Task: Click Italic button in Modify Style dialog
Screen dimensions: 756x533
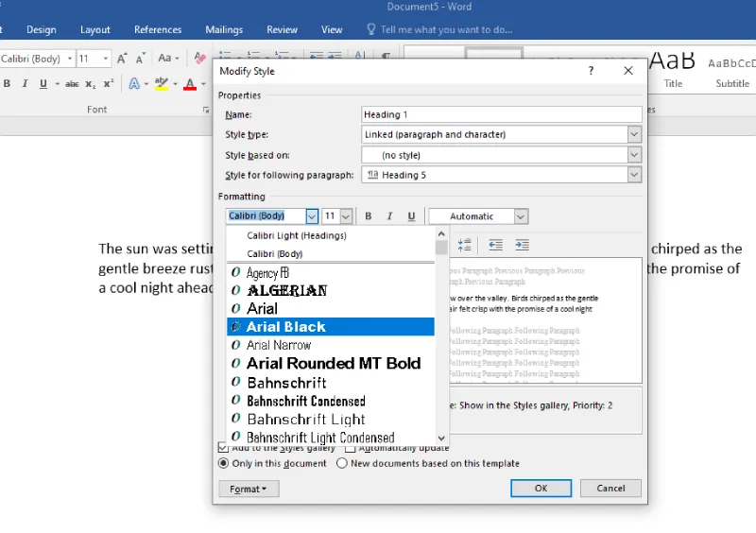Action: 389,216
